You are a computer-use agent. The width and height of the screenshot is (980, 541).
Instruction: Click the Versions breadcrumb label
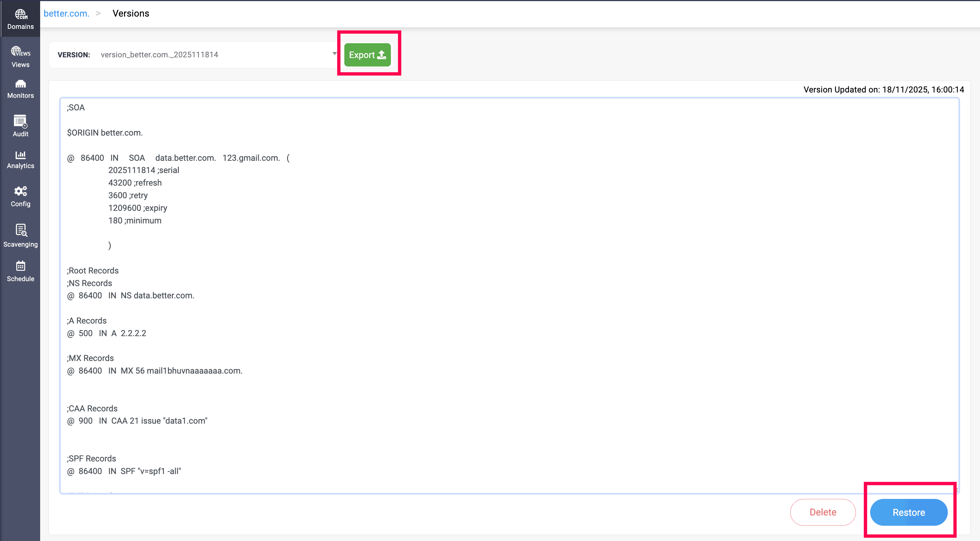pyautogui.click(x=130, y=13)
